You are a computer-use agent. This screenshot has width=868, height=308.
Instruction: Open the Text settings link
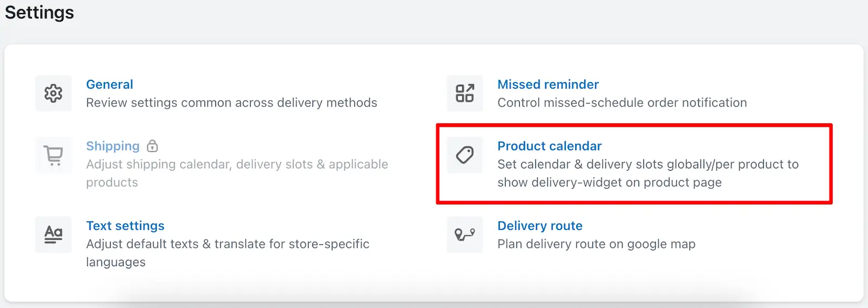coord(125,225)
